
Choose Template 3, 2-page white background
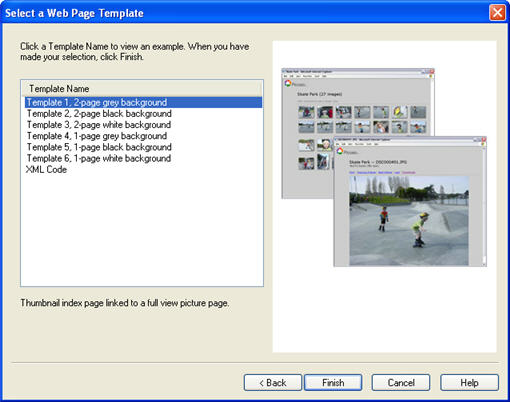(x=99, y=125)
